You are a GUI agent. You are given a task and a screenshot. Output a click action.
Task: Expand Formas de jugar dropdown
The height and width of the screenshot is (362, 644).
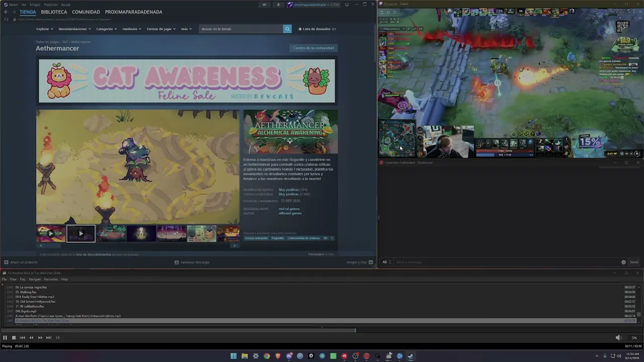pyautogui.click(x=161, y=29)
